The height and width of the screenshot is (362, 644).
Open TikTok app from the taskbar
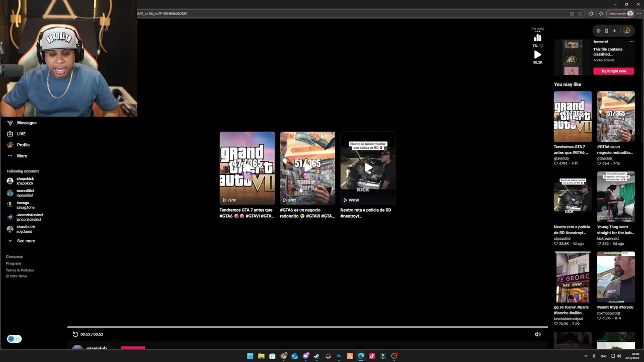tap(372, 356)
